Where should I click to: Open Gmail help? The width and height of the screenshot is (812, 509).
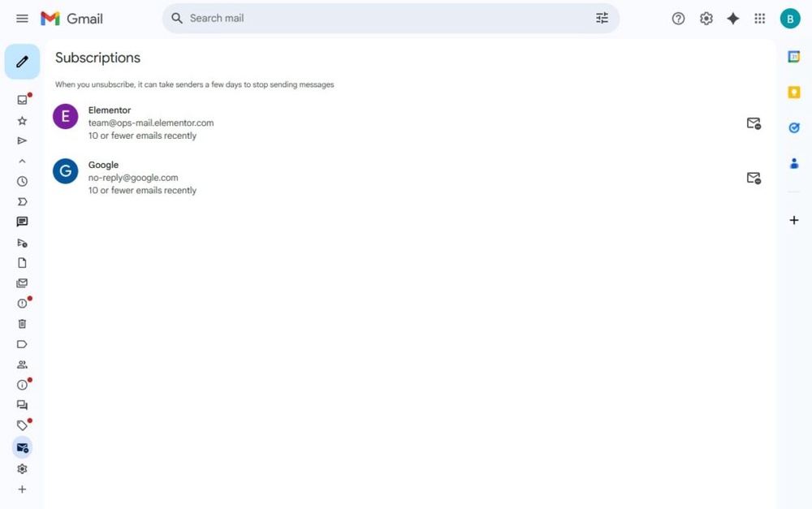coord(678,18)
